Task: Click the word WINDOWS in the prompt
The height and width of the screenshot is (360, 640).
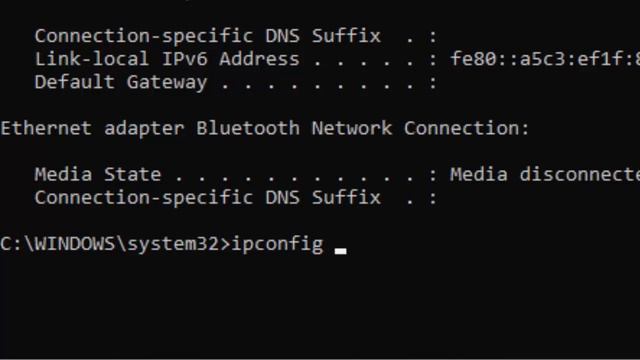Action: coord(75,244)
